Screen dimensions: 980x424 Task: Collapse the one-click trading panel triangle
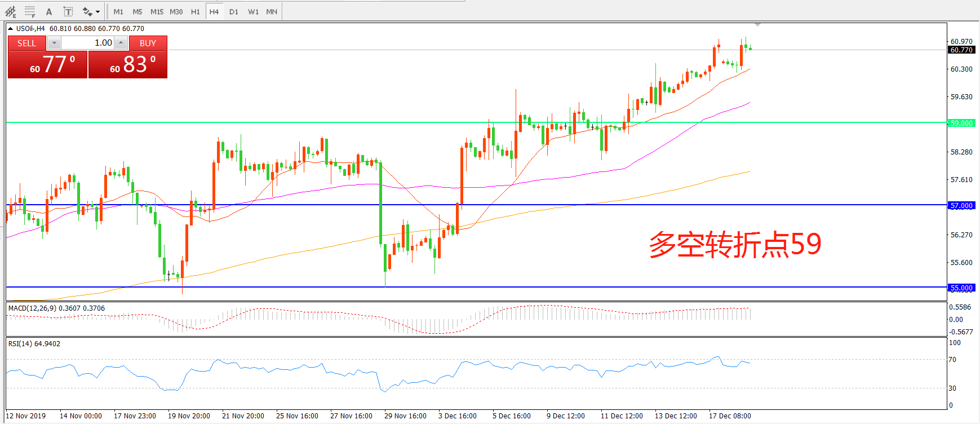click(x=10, y=29)
